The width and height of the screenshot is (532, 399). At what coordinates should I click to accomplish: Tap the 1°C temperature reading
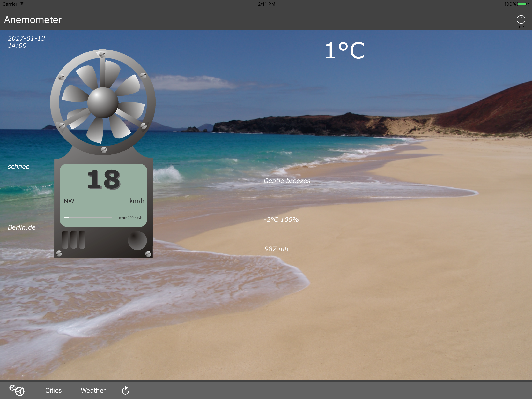(345, 50)
